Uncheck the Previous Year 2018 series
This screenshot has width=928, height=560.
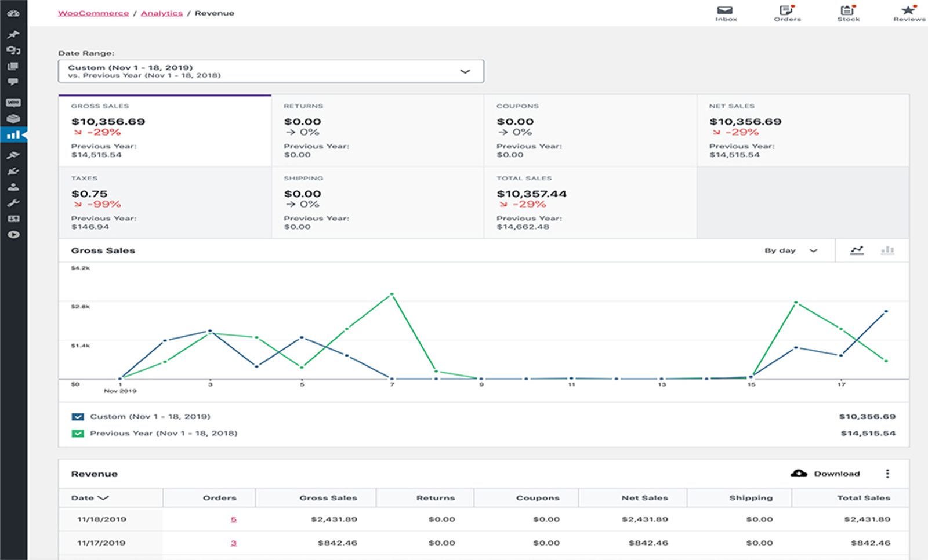[x=78, y=434]
